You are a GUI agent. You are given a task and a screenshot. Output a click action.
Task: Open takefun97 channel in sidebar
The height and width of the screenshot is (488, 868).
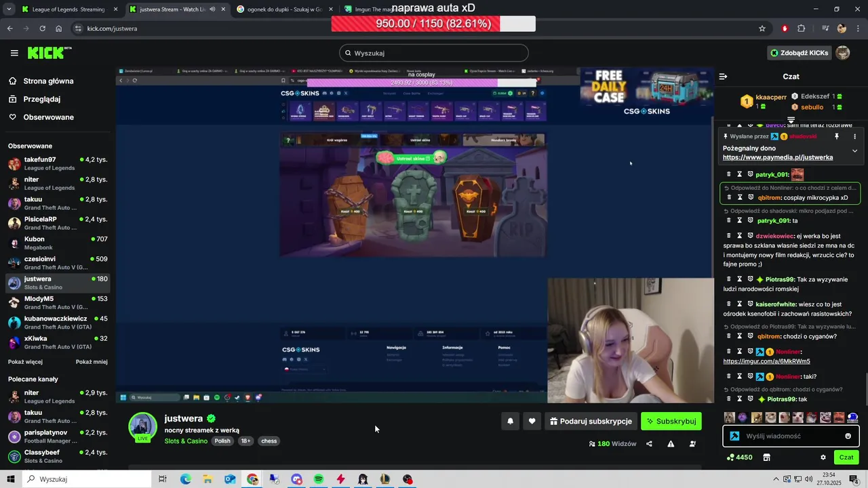click(x=58, y=163)
